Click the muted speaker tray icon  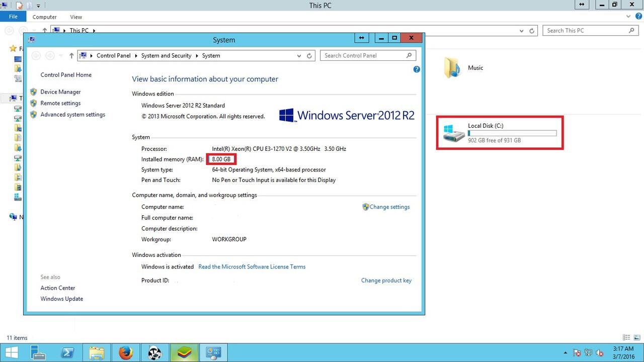(599, 353)
